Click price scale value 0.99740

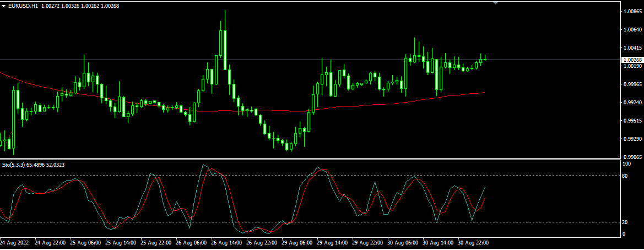[x=632, y=103]
